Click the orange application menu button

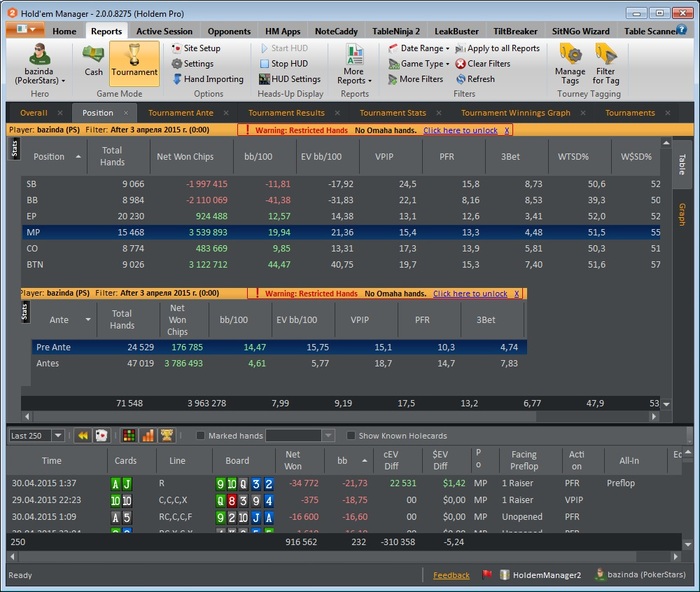pyautogui.click(x=25, y=30)
